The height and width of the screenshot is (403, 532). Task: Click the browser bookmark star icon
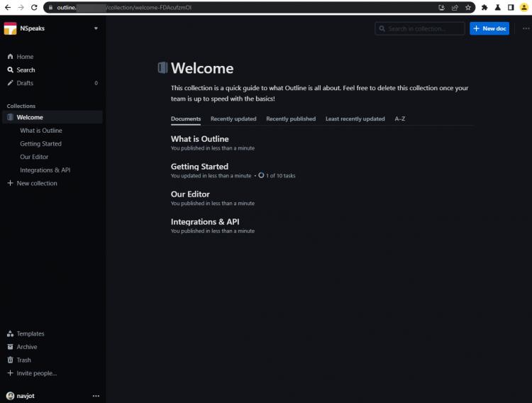tap(468, 7)
